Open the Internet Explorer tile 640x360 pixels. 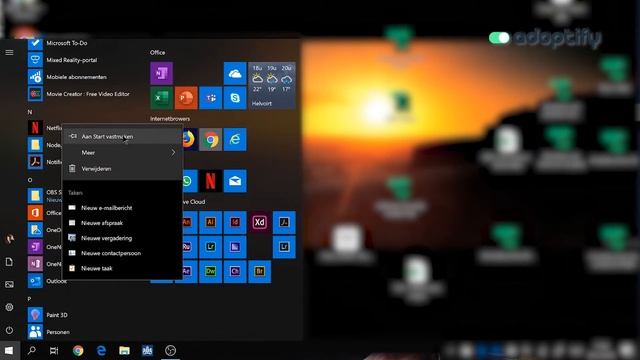point(235,140)
